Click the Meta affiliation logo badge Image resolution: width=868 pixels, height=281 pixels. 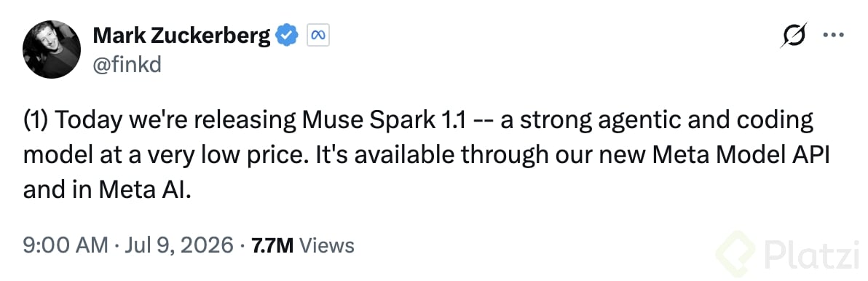tap(317, 36)
